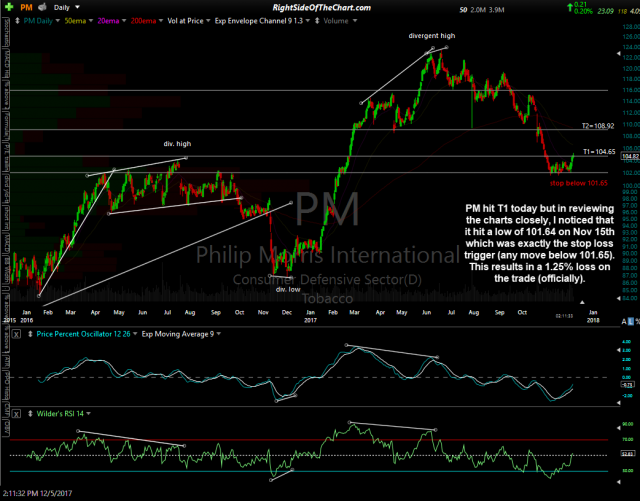Screen dimensions: 640x501
Task: Select the percent scale toggle
Action: click(638, 322)
